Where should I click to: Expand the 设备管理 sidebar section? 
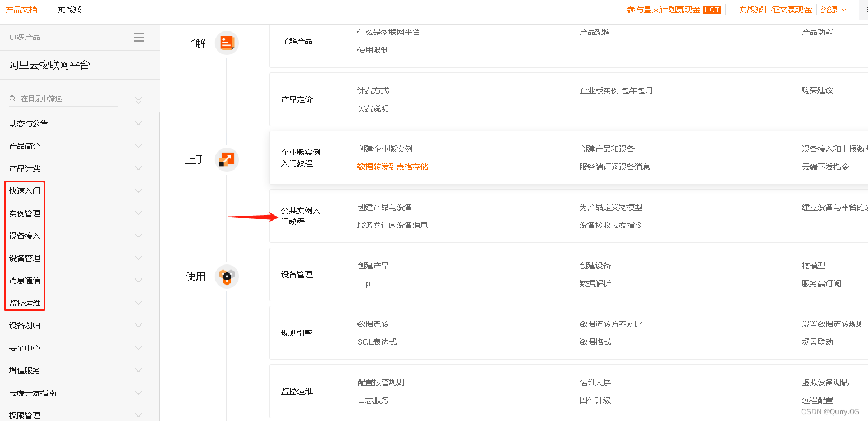tap(139, 258)
